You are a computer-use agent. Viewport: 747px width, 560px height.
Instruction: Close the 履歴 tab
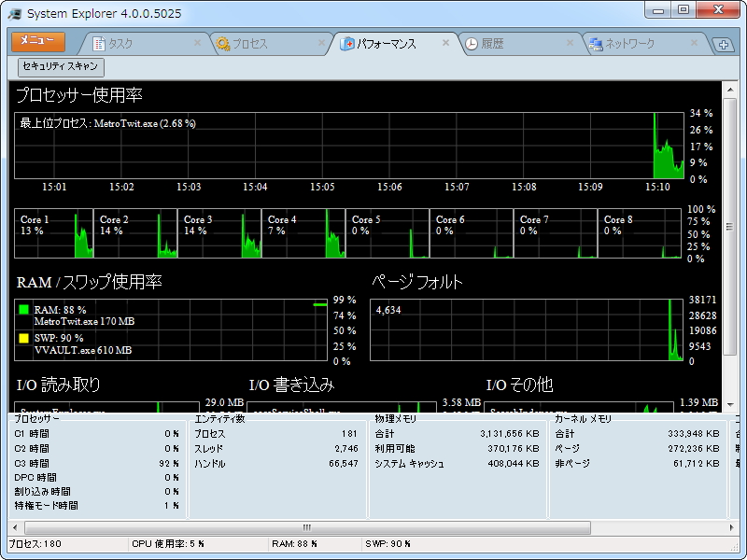570,43
